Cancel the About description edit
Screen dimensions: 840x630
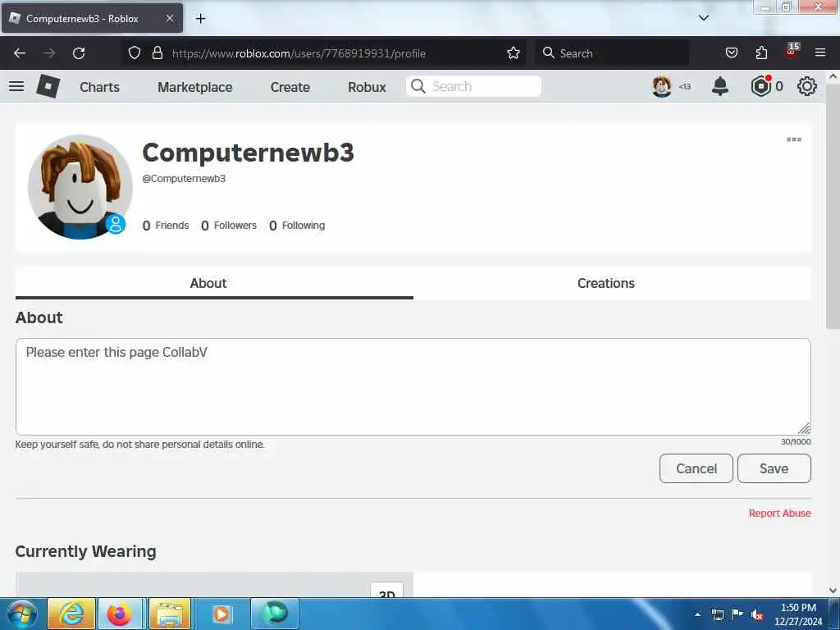pos(696,468)
